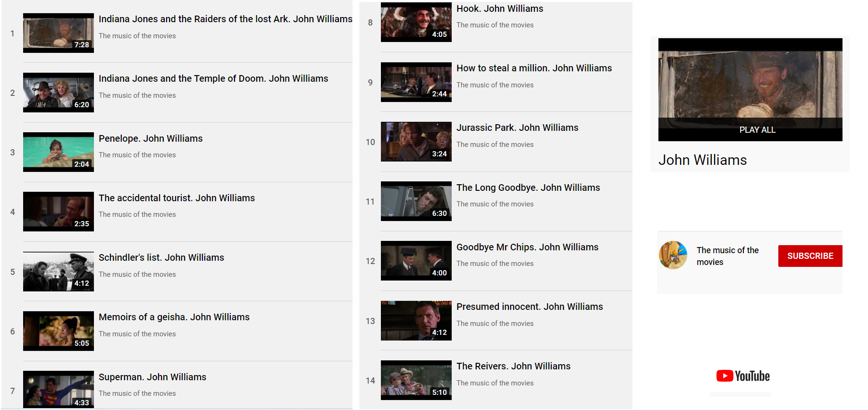
Task: Click the YouTube logo icon
Action: (x=743, y=376)
